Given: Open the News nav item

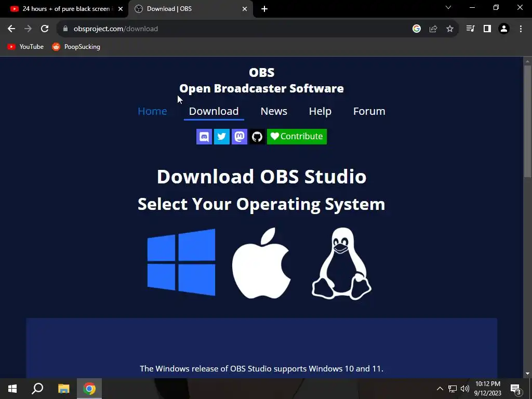Looking at the screenshot, I should [274, 111].
